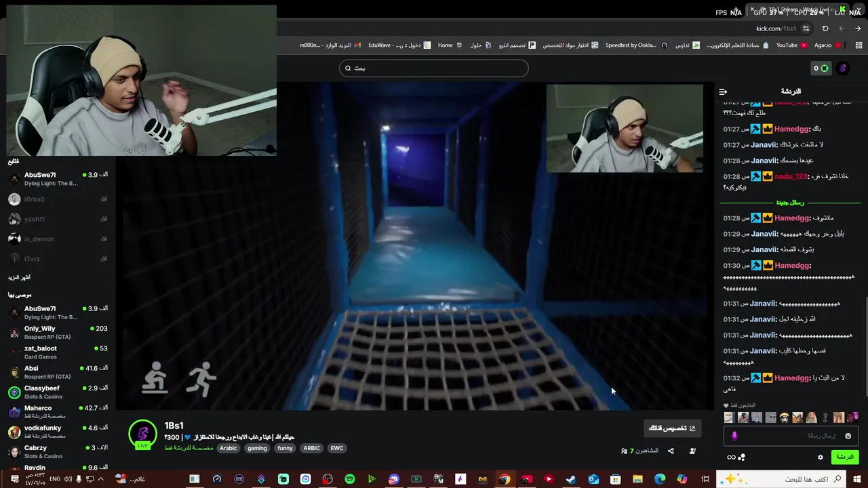Share the stream using share icon
868x488 pixels.
pos(671,451)
